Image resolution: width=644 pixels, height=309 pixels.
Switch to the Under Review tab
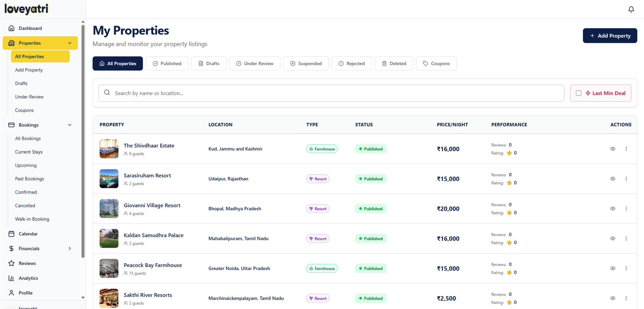coord(255,63)
